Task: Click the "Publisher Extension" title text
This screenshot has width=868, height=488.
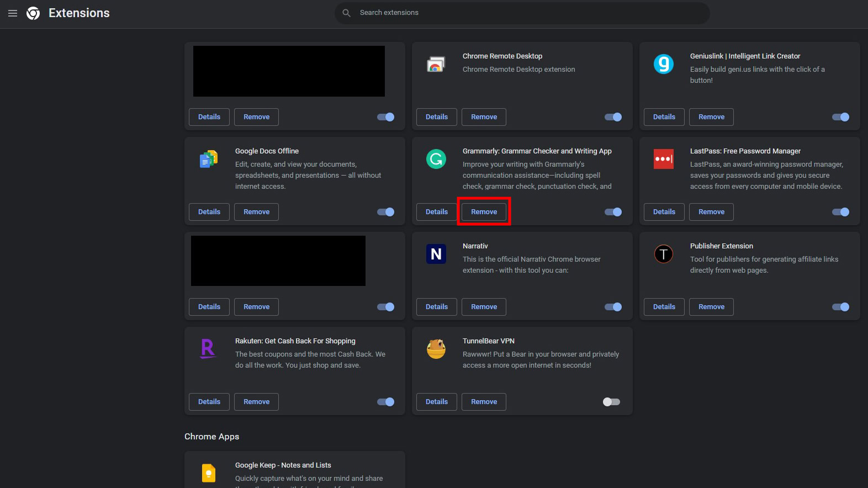Action: [x=722, y=246]
